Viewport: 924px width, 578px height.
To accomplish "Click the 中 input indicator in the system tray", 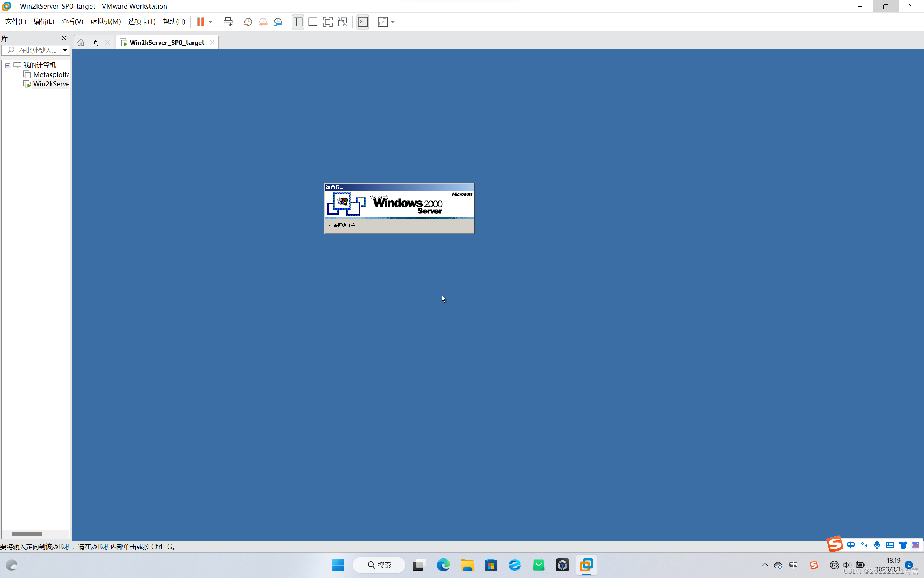I will (x=793, y=565).
